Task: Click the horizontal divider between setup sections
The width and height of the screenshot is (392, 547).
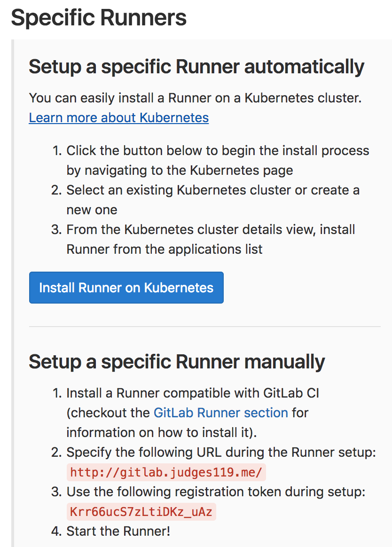Action: [205, 327]
